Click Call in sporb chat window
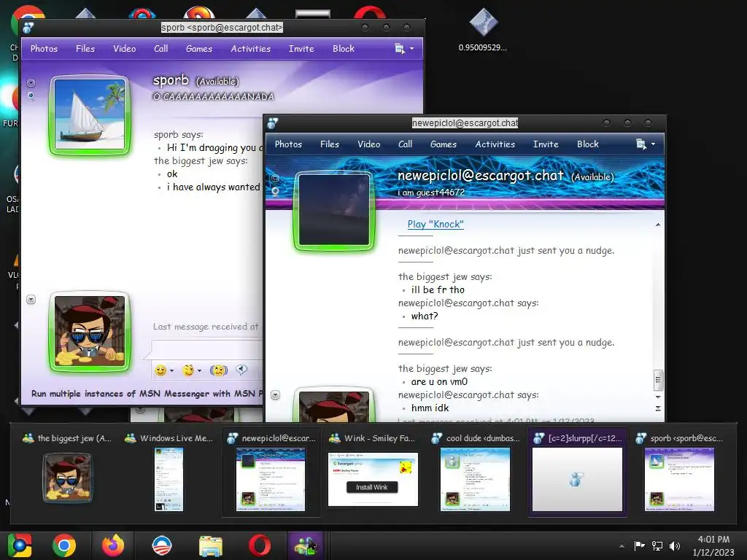This screenshot has width=747, height=560. (x=161, y=49)
